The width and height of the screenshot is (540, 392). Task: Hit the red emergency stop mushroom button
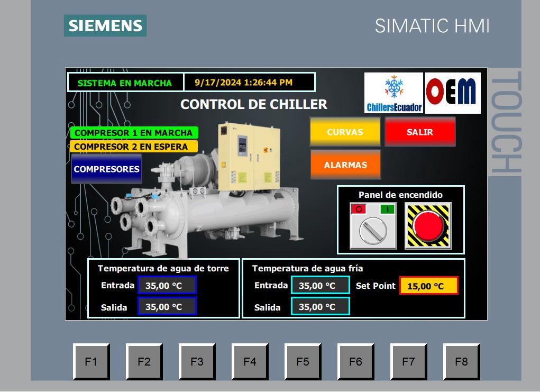428,225
